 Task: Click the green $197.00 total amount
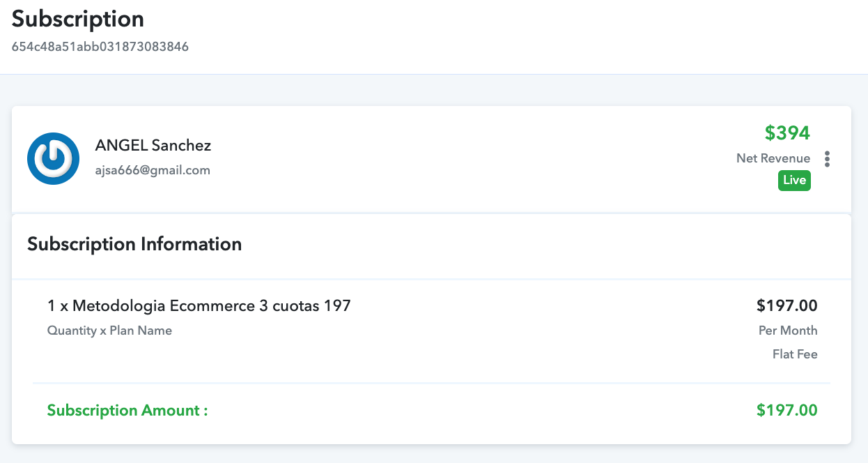tap(787, 410)
